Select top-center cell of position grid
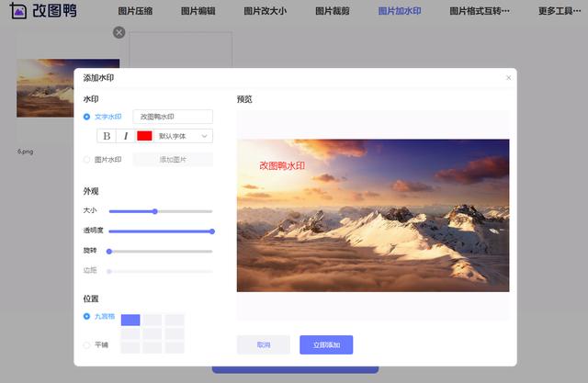588x383 pixels. coord(153,320)
